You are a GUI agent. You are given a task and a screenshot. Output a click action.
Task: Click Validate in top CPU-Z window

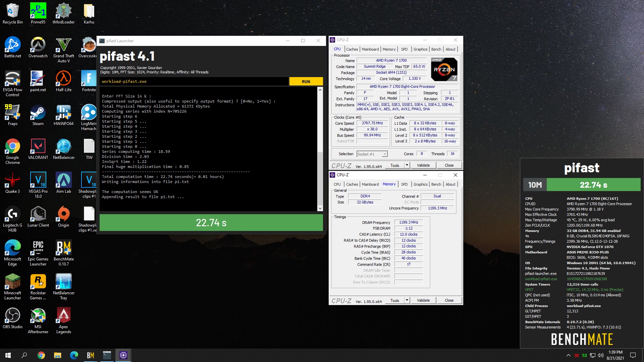(423, 165)
